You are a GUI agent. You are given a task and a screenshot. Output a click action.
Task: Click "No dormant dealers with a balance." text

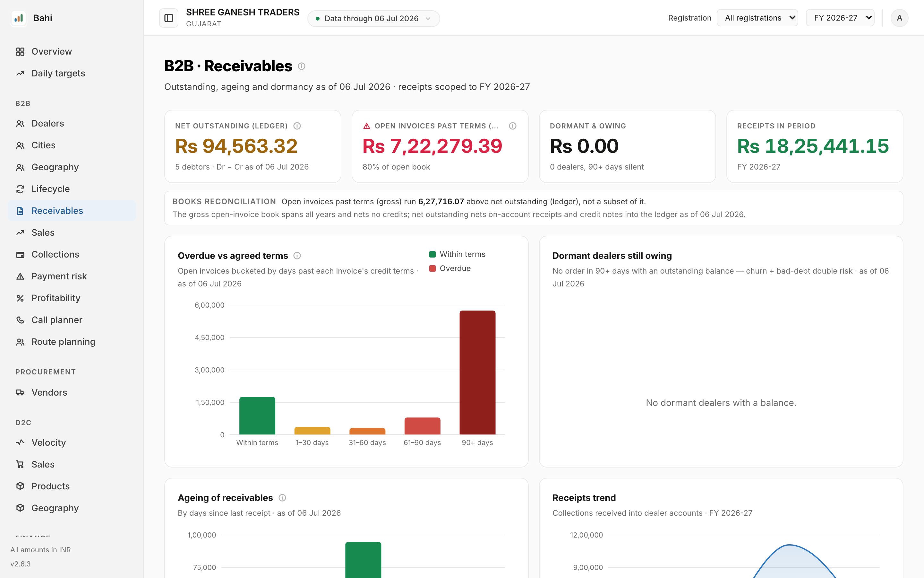(721, 403)
